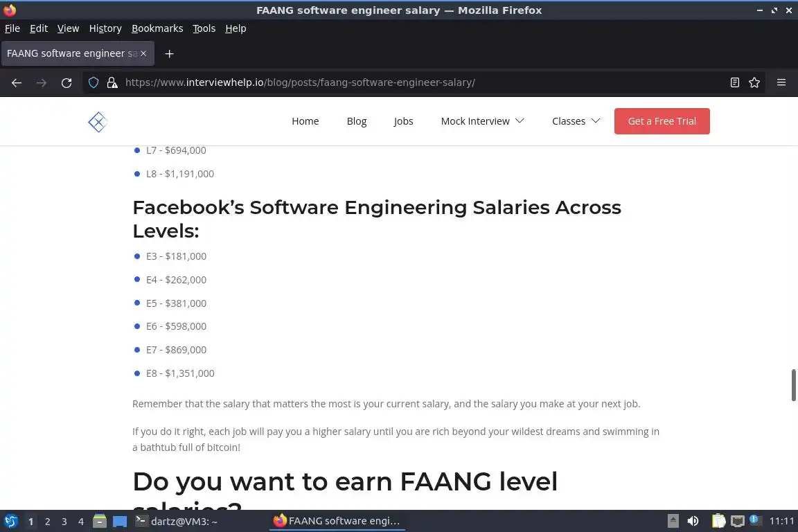Expand the Mock Interview dropdown

(482, 121)
